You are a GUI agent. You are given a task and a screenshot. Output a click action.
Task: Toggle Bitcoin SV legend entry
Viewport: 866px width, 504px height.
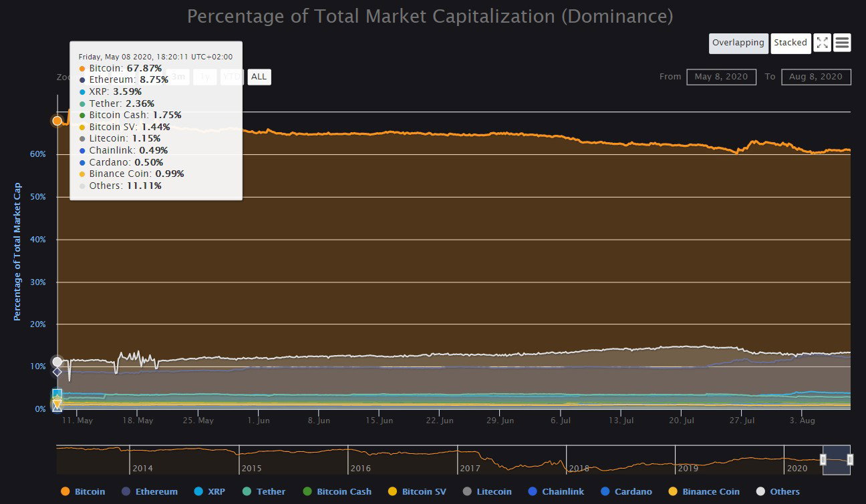click(417, 491)
